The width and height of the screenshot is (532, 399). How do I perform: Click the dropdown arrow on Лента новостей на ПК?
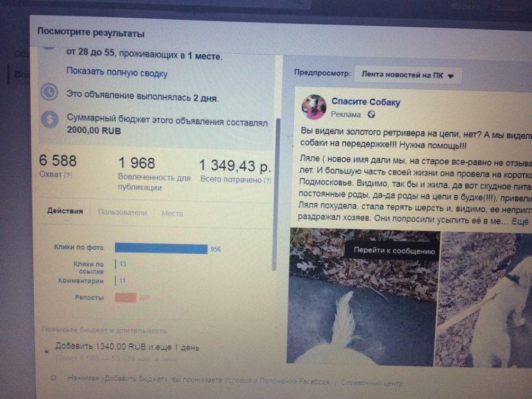(x=450, y=76)
